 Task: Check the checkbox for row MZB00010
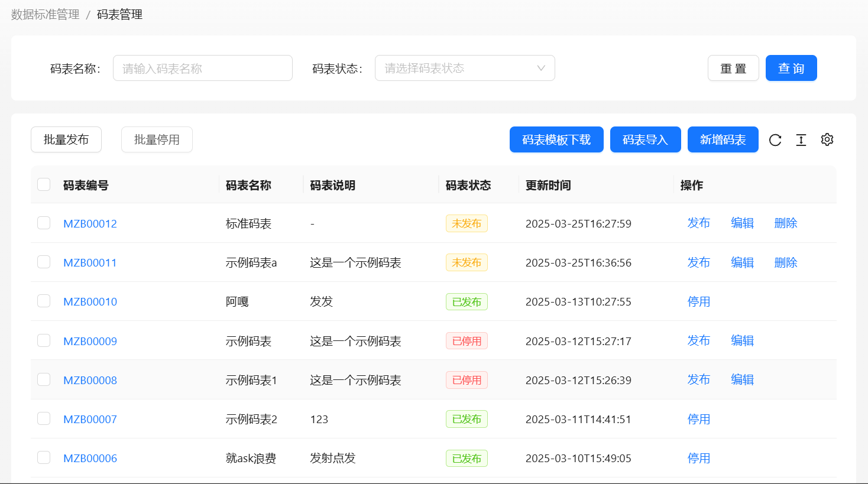(x=44, y=301)
